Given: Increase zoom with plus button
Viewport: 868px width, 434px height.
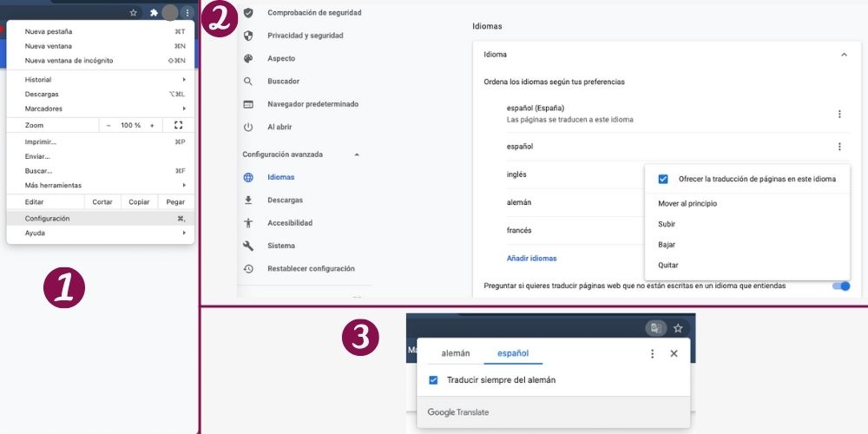Looking at the screenshot, I should [x=152, y=125].
